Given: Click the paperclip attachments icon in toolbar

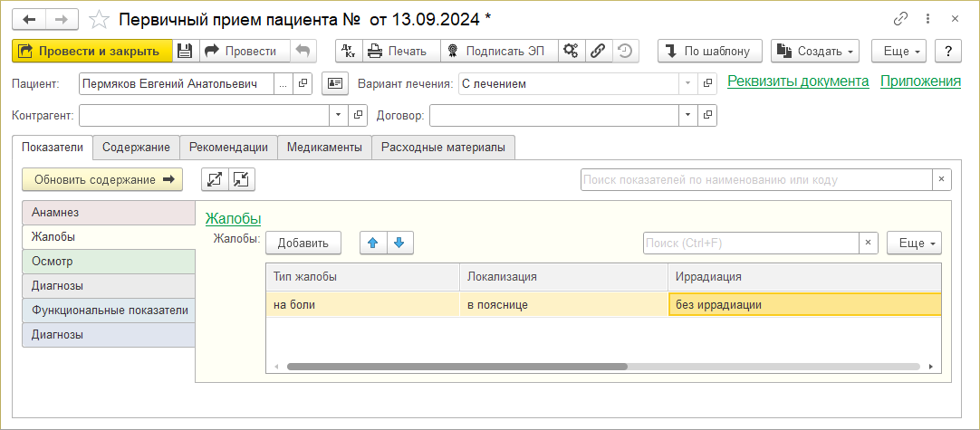Looking at the screenshot, I should coord(598,51).
